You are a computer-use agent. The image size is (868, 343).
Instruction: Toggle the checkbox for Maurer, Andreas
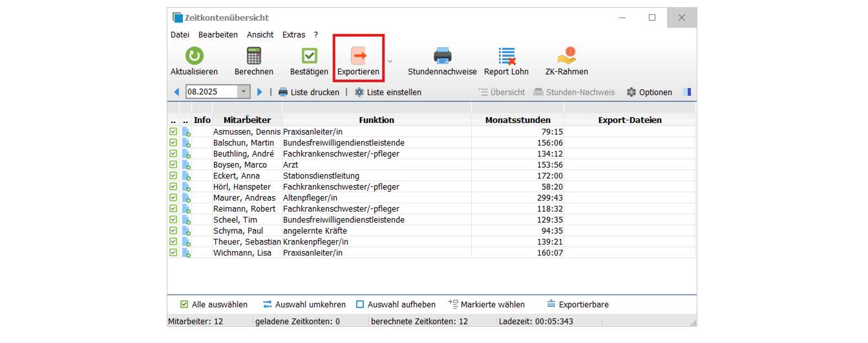173,198
